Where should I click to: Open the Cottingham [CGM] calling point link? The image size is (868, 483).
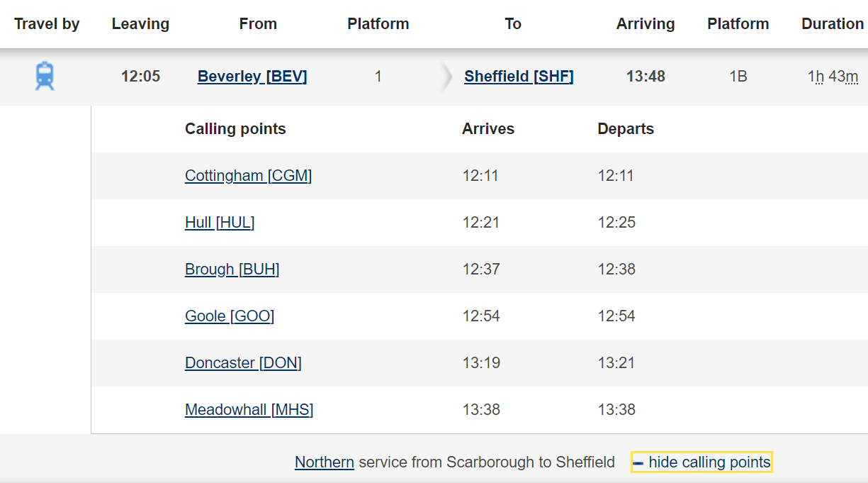(248, 175)
